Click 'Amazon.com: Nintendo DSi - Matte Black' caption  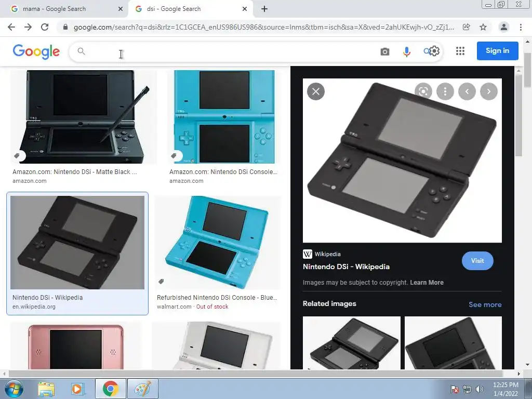pos(75,172)
